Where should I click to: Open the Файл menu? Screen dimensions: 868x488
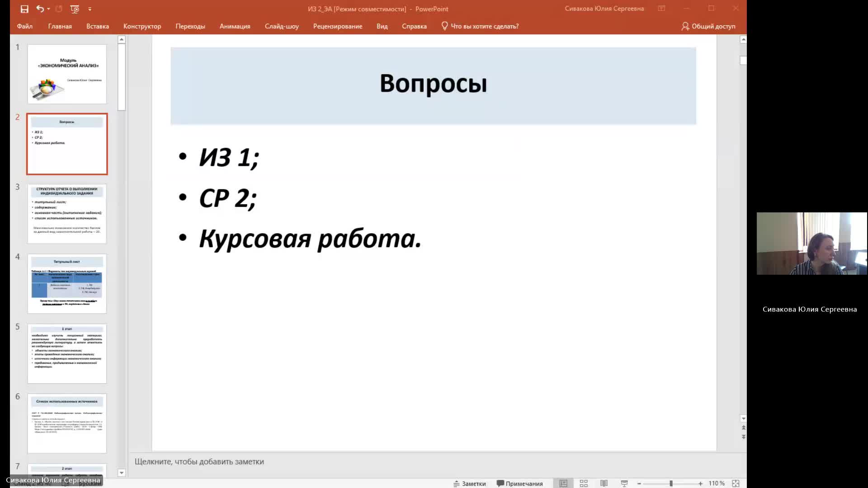25,26
